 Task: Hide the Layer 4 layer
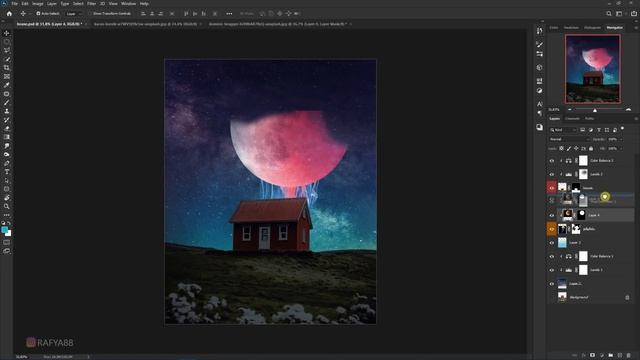[551, 215]
